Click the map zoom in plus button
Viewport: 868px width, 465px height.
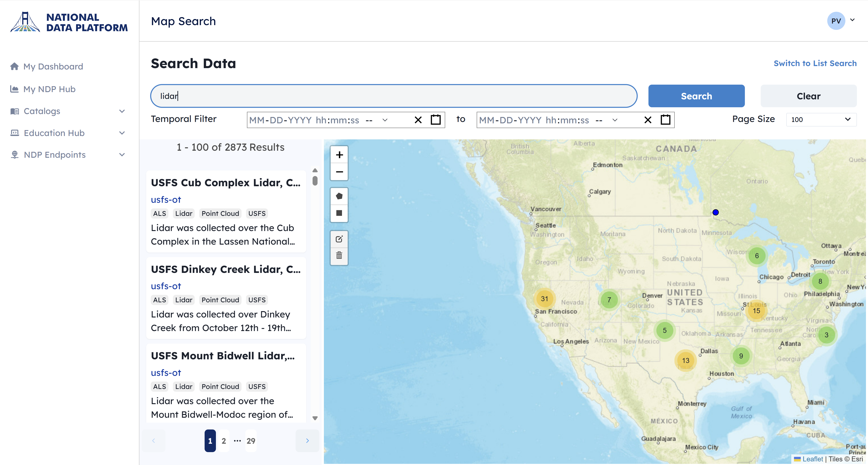(339, 155)
